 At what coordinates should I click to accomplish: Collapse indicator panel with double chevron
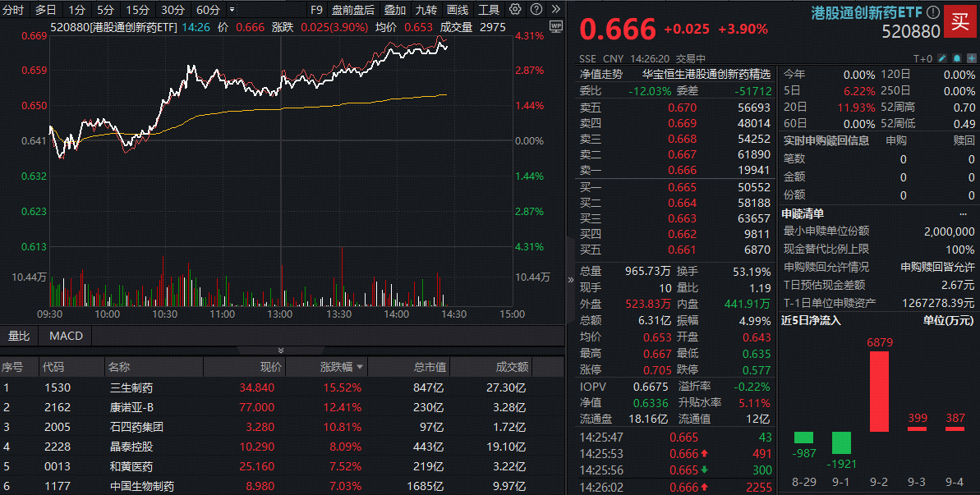click(x=281, y=351)
